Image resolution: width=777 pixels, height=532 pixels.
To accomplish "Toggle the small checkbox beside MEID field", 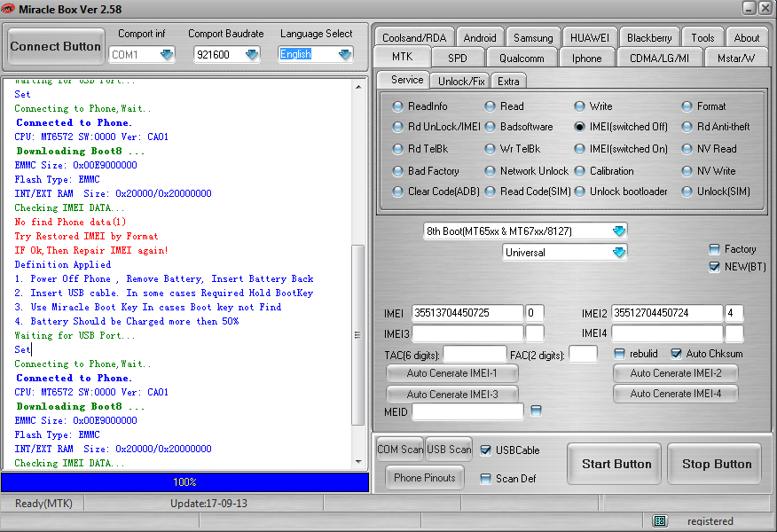I will [x=536, y=411].
